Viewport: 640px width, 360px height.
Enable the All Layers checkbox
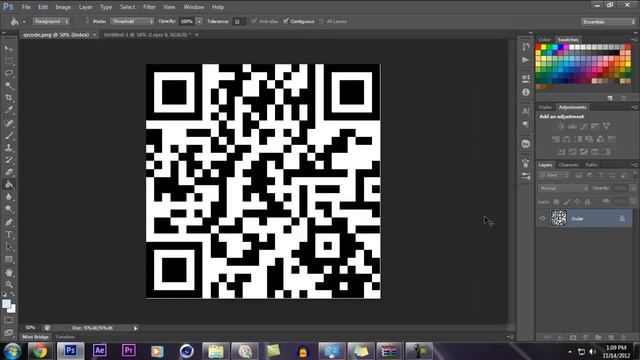click(x=322, y=21)
